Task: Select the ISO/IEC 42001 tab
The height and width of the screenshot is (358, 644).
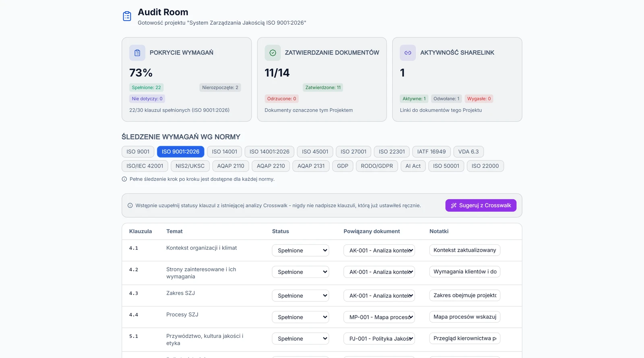Action: (x=145, y=166)
